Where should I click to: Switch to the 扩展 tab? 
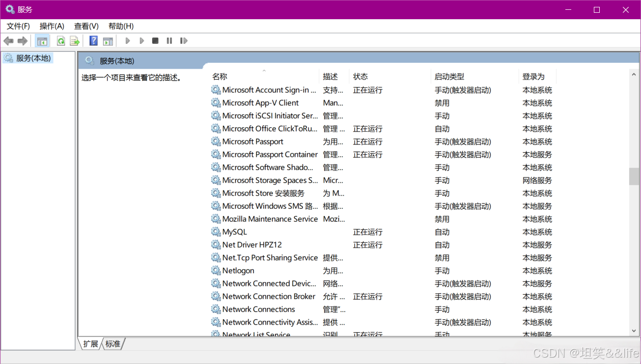(x=90, y=344)
